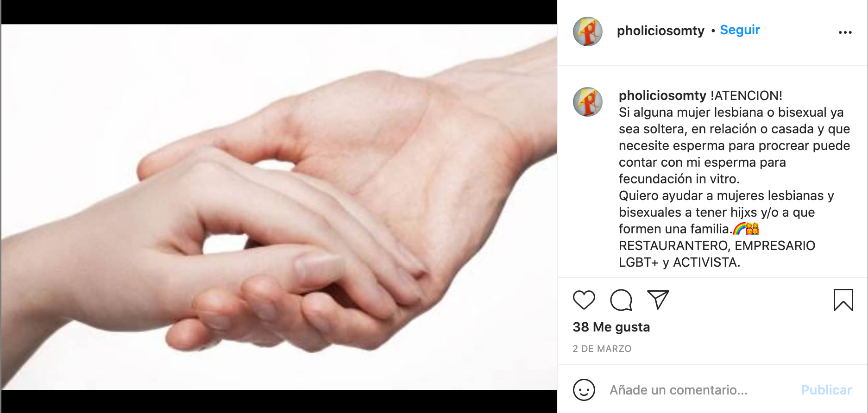The height and width of the screenshot is (413, 868).
Task: Click the caption's pholiciosomty profile avatar
Action: point(587,102)
